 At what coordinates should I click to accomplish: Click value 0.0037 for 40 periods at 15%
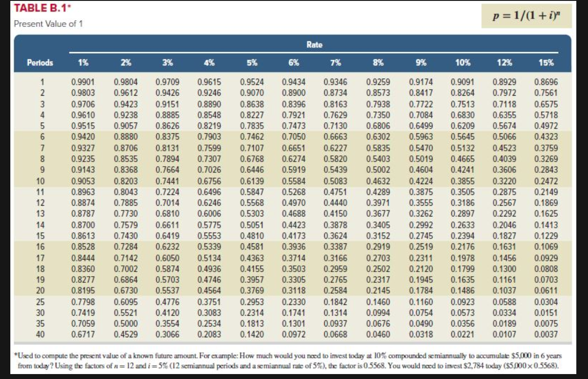tap(546, 334)
